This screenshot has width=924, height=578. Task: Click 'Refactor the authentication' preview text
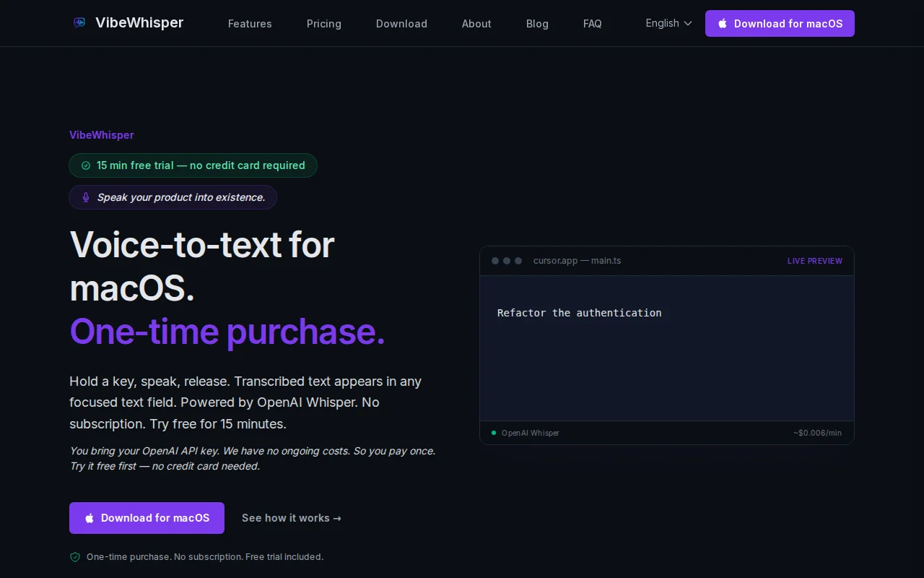pos(580,313)
